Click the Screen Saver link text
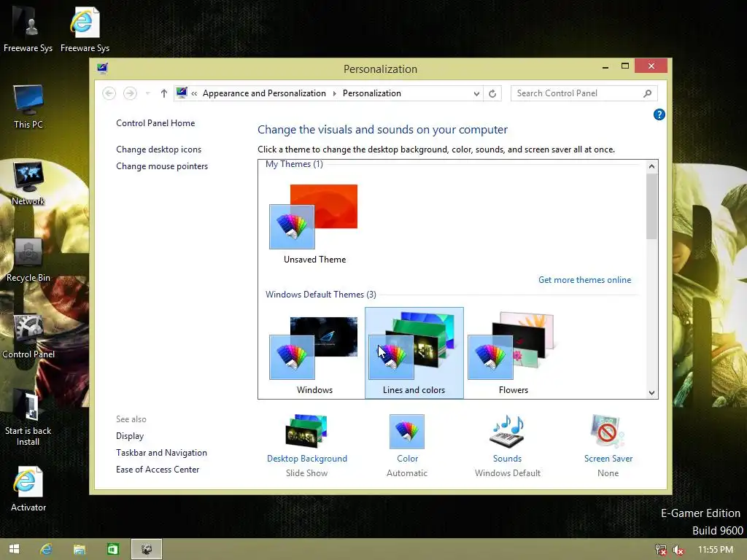 tap(608, 459)
